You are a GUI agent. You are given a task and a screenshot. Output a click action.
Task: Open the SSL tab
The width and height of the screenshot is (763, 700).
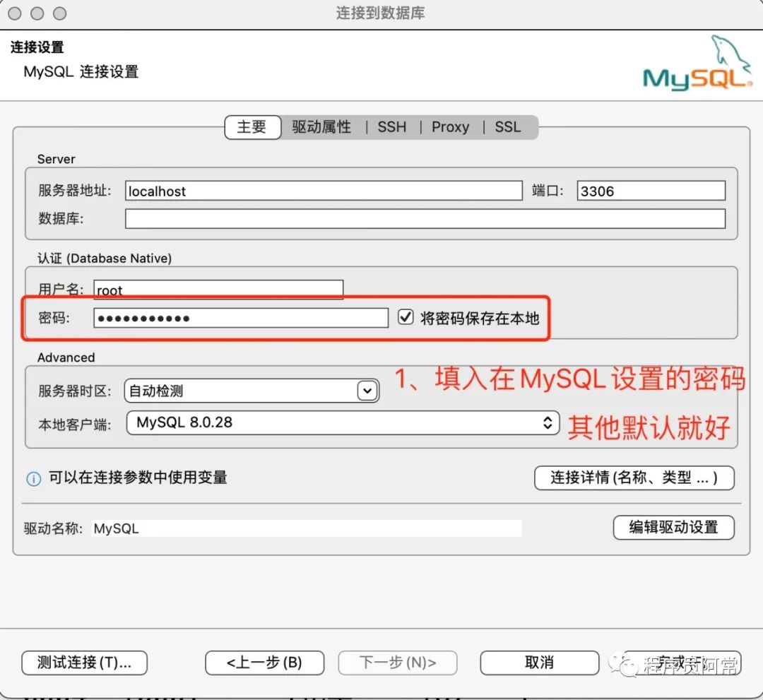point(507,127)
